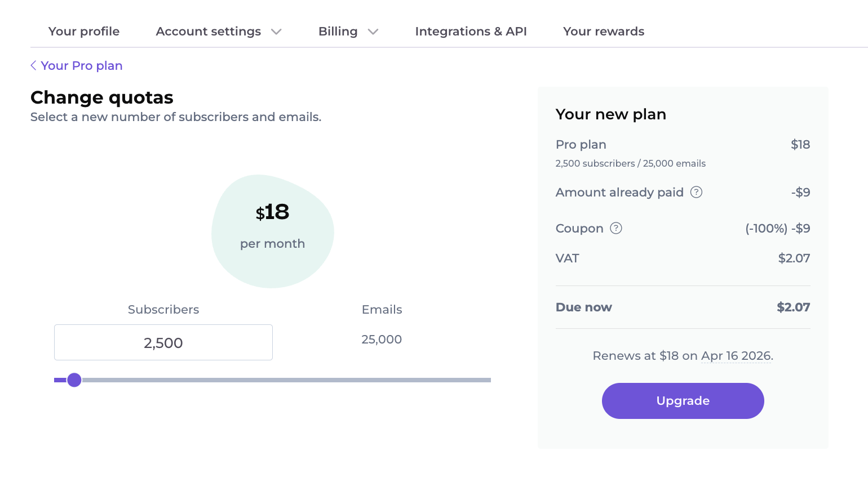Switch to Integrations & API tab

[471, 32]
